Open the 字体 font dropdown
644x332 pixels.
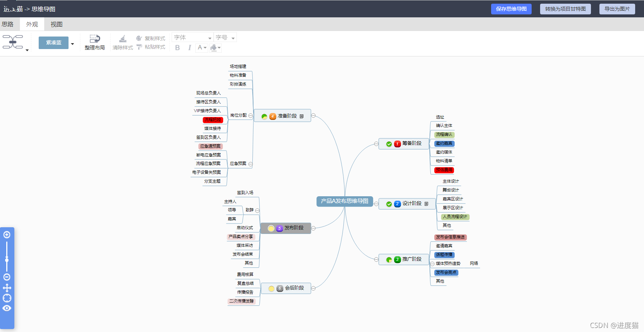tap(192, 38)
